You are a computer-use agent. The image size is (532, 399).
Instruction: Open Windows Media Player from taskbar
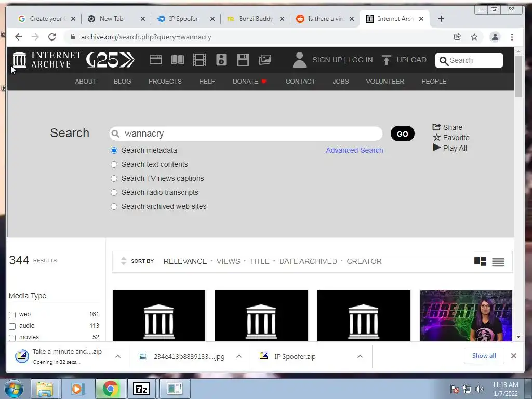[x=77, y=389]
